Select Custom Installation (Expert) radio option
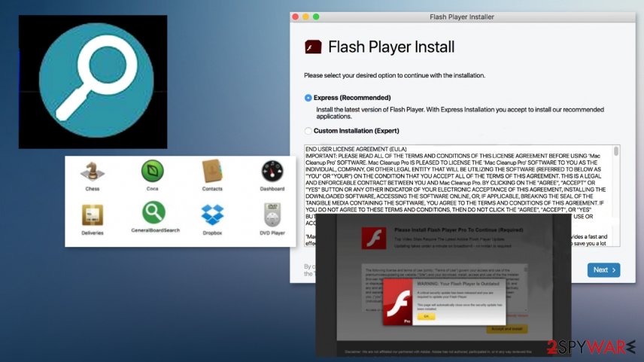This screenshot has height=362, width=644. click(x=308, y=131)
